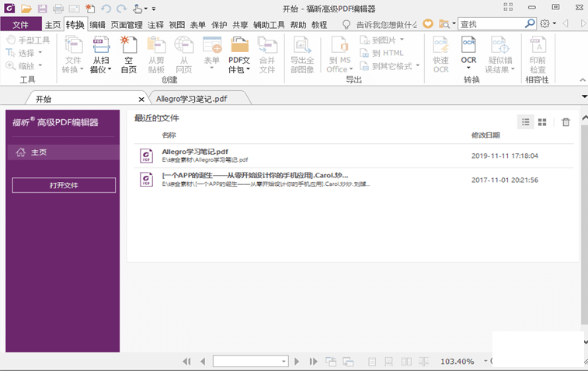The image size is (588, 371).
Task: Close the 开始 start tab
Action: 141,99
